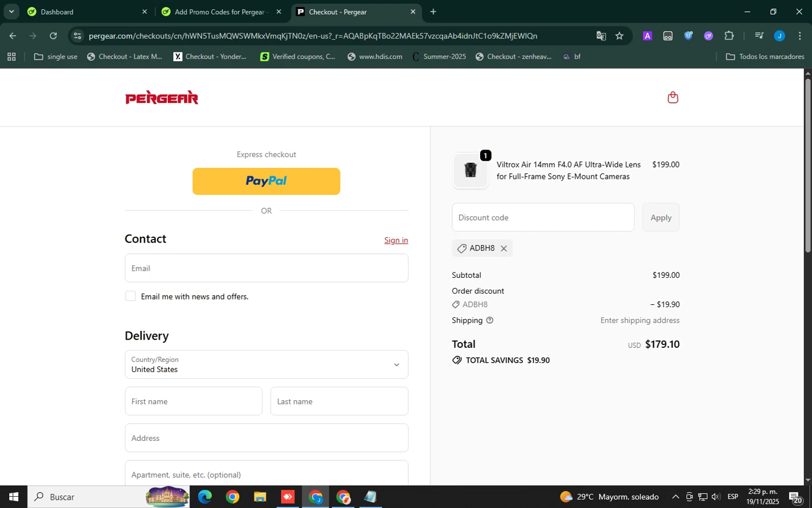The width and height of the screenshot is (812, 508).
Task: Open Microsoft Edge from taskbar
Action: pos(205,497)
